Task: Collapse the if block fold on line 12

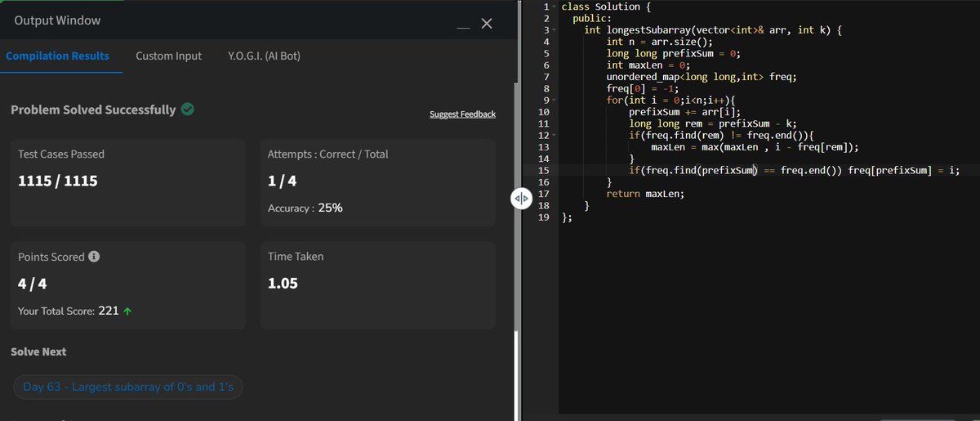Action: (x=554, y=135)
